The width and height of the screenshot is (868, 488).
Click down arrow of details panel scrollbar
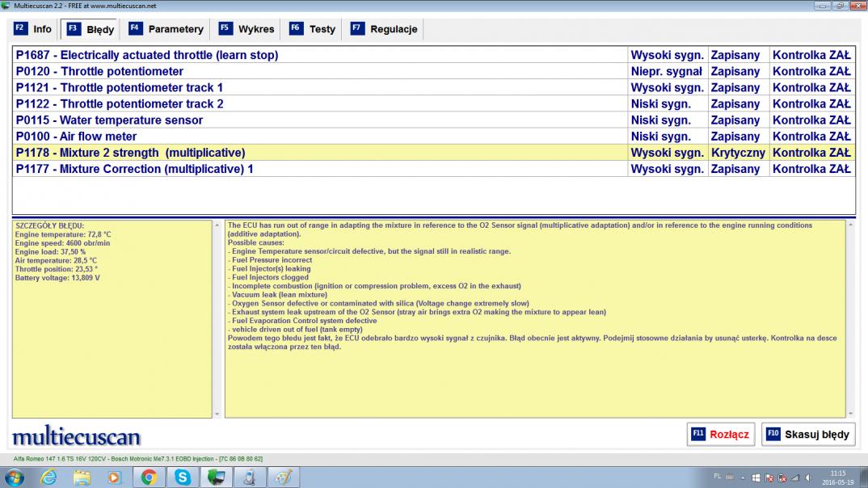click(217, 414)
